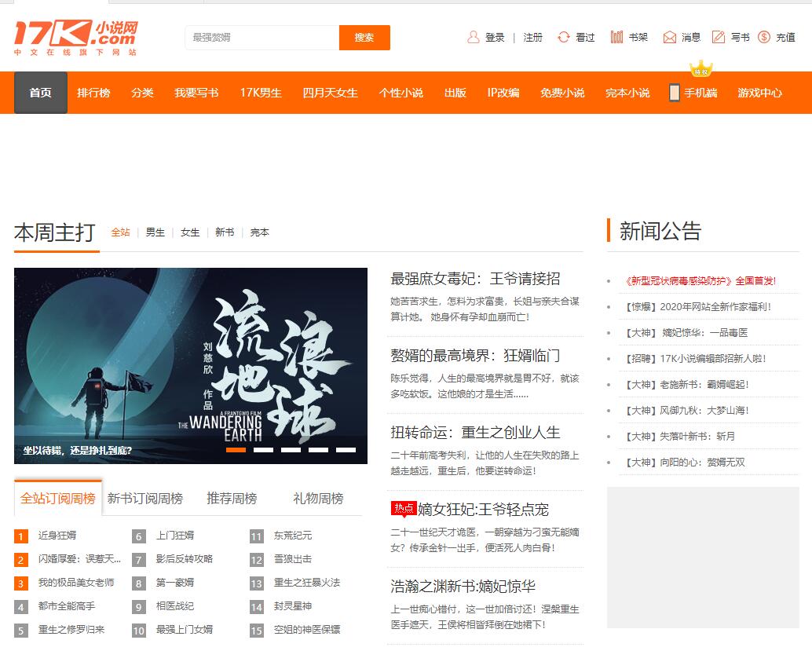Open 四月天女生 nav item
The image size is (812, 651).
coord(330,93)
